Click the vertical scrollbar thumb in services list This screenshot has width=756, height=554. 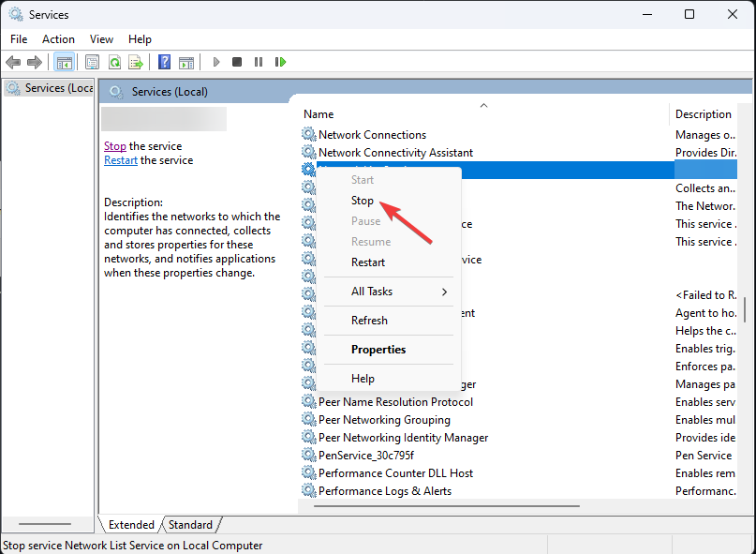click(745, 309)
